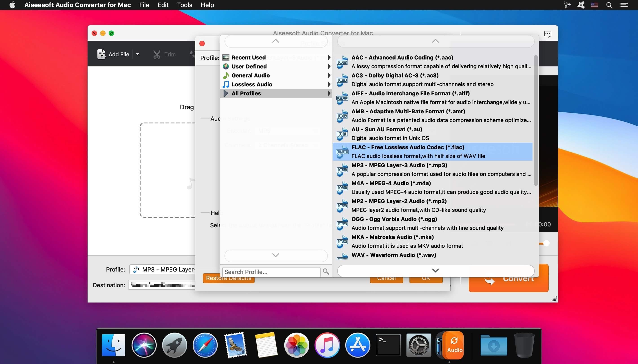Open the Tools menu in menu bar
Viewport: 638px width, 364px height.
185,5
